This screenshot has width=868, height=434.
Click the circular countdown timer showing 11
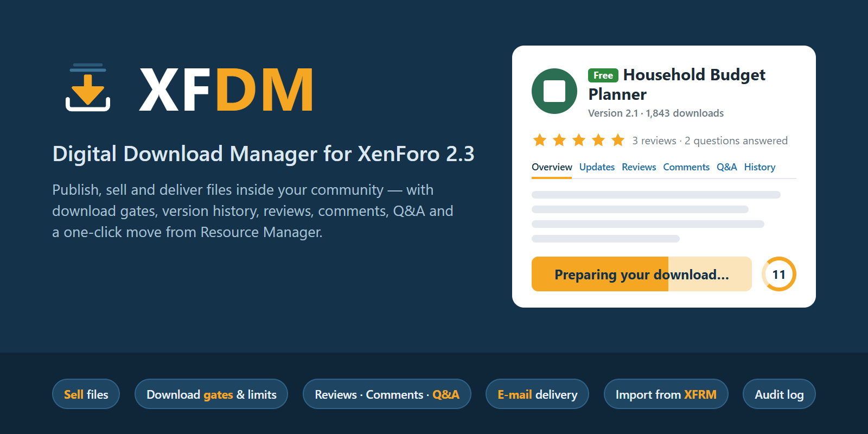tap(779, 274)
